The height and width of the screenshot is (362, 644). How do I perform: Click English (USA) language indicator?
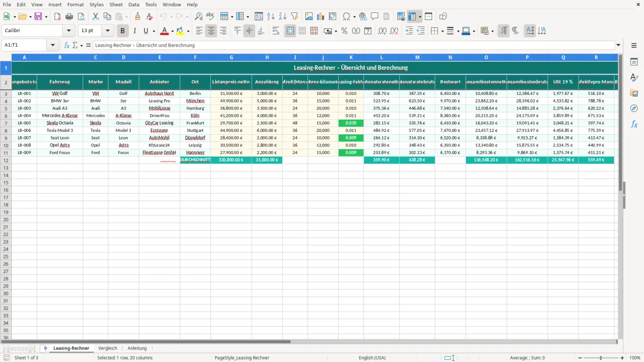coord(372,358)
